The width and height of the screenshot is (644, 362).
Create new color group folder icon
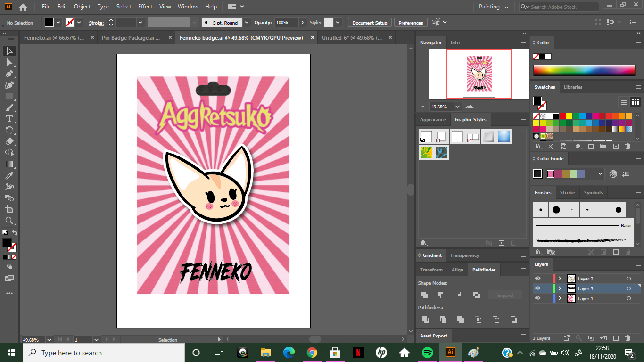click(x=603, y=147)
